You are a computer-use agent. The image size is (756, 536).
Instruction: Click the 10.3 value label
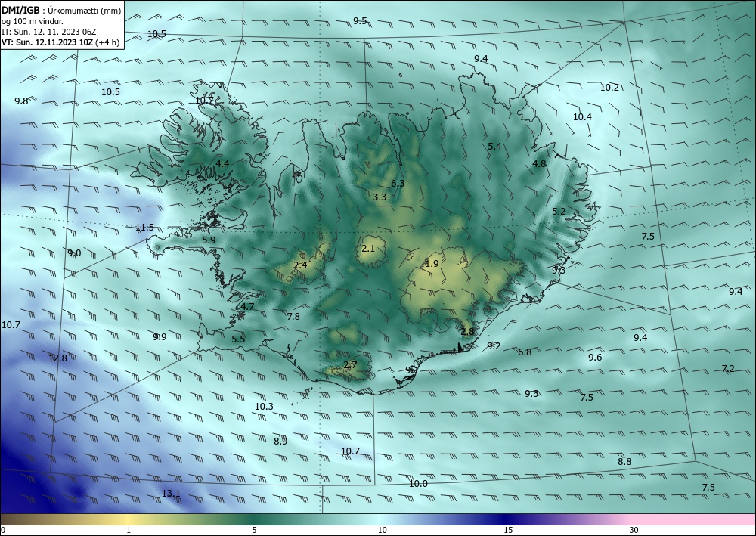(264, 406)
